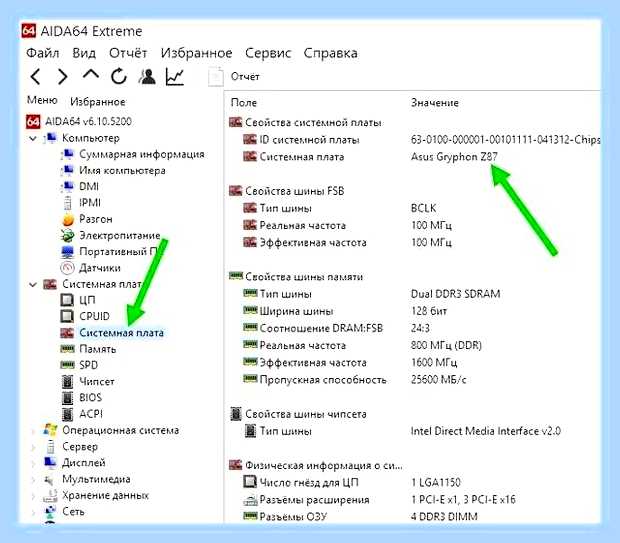The image size is (620, 543).
Task: Click the BIOS chip icon
Action: click(68, 398)
